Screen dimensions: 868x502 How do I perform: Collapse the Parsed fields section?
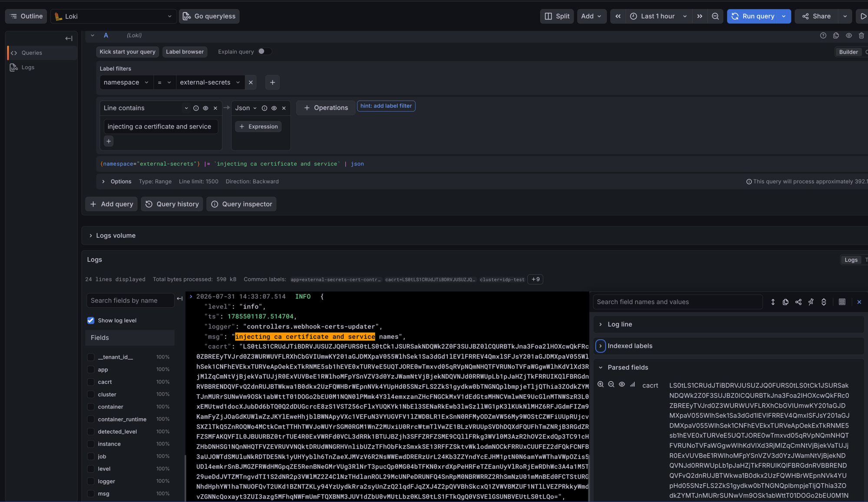pyautogui.click(x=601, y=368)
